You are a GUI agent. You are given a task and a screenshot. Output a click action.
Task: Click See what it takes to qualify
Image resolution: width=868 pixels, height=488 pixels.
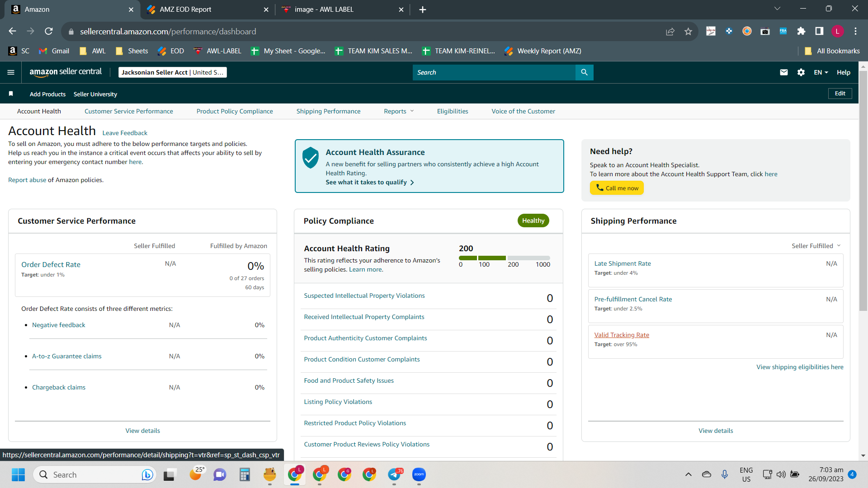coord(370,182)
